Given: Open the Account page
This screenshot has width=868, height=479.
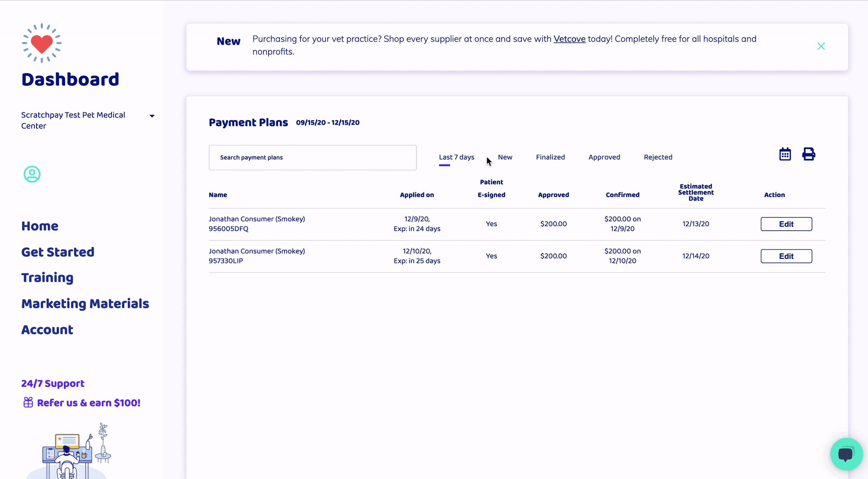Looking at the screenshot, I should click(x=47, y=330).
